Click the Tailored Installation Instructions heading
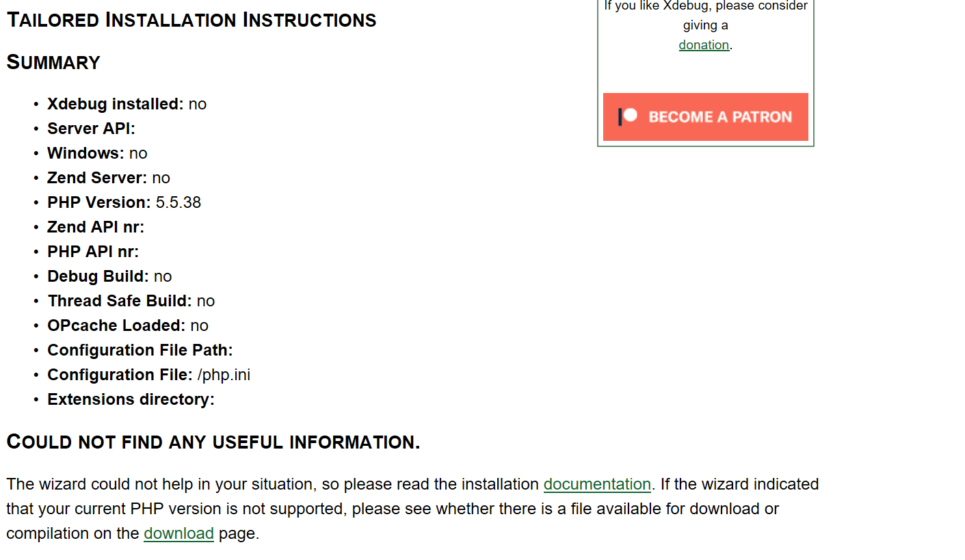This screenshot has width=965, height=560. (191, 20)
